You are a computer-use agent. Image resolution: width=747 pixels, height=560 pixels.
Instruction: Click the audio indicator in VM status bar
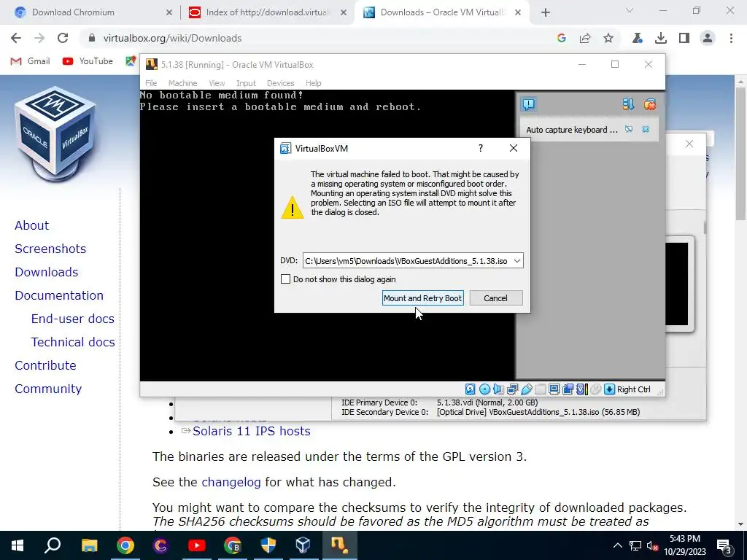tap(498, 389)
